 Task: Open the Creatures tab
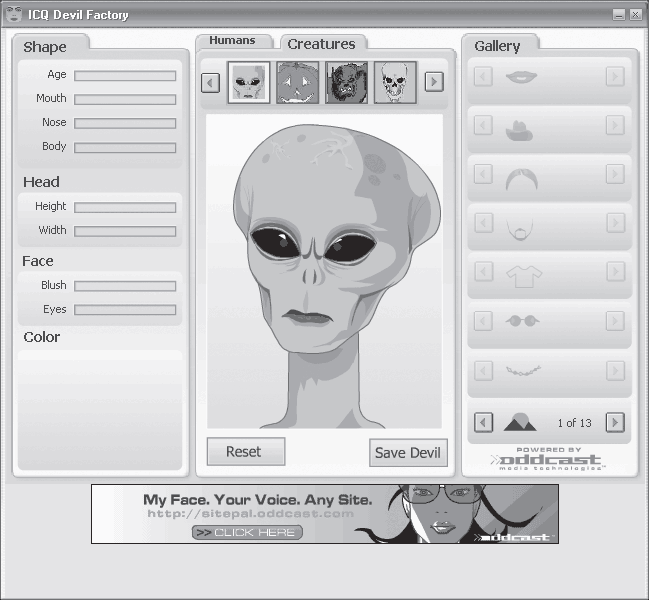321,44
